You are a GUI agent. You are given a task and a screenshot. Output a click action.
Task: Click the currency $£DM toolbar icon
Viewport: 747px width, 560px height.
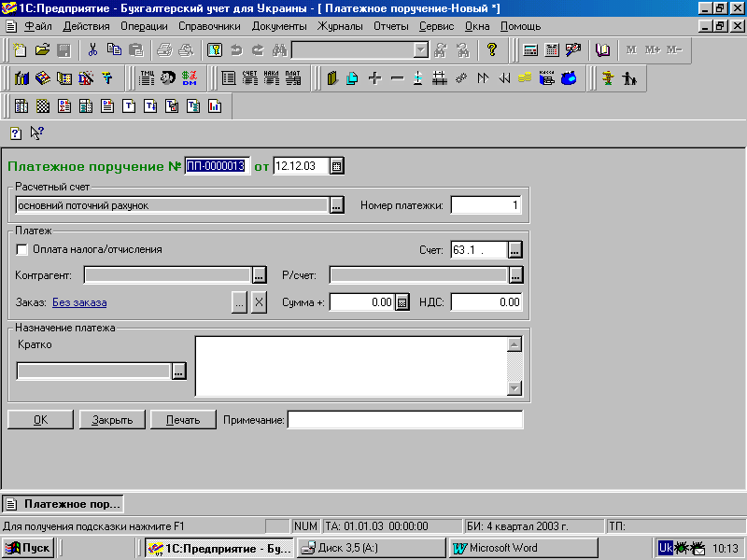pos(190,78)
